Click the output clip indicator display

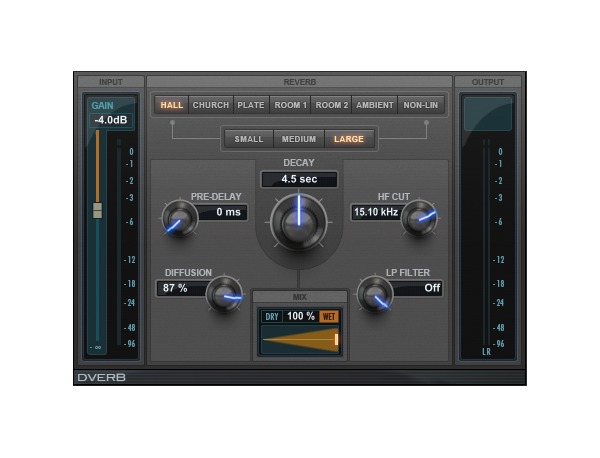pos(488,114)
